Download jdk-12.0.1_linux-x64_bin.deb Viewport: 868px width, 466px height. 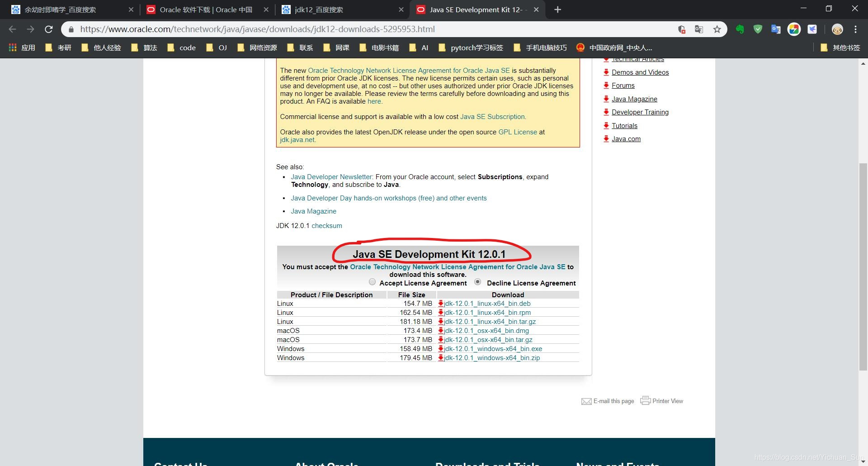click(x=487, y=304)
